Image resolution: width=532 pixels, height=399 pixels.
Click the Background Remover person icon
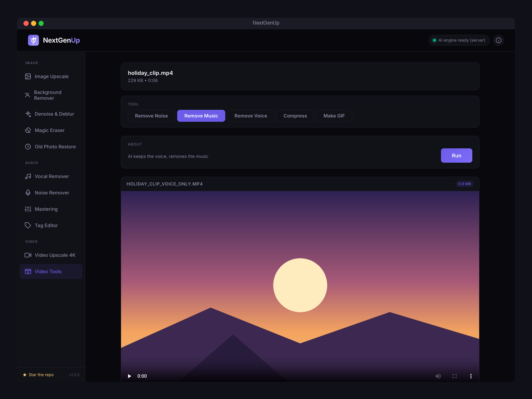27,95
